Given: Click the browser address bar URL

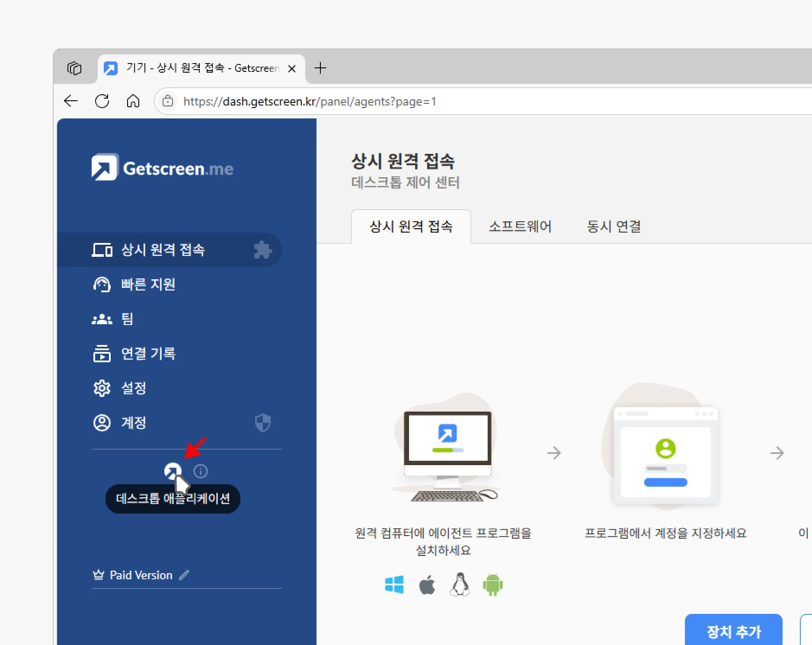Looking at the screenshot, I should (310, 102).
